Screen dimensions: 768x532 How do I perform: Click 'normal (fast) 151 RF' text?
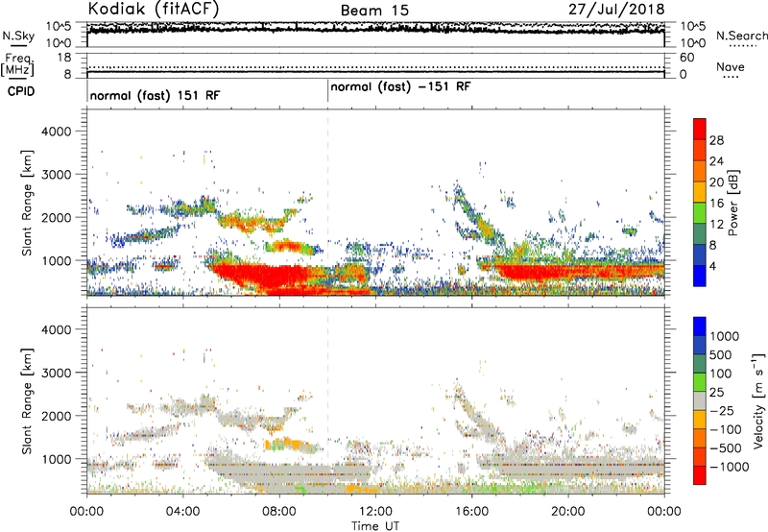(156, 95)
